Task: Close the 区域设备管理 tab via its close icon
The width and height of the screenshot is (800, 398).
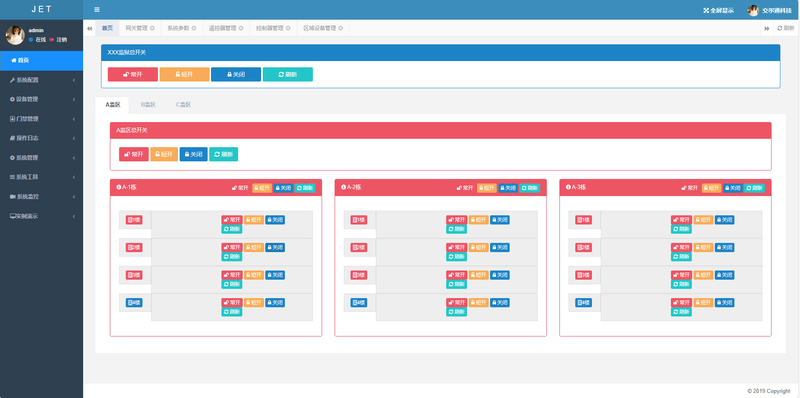Action: coord(340,28)
